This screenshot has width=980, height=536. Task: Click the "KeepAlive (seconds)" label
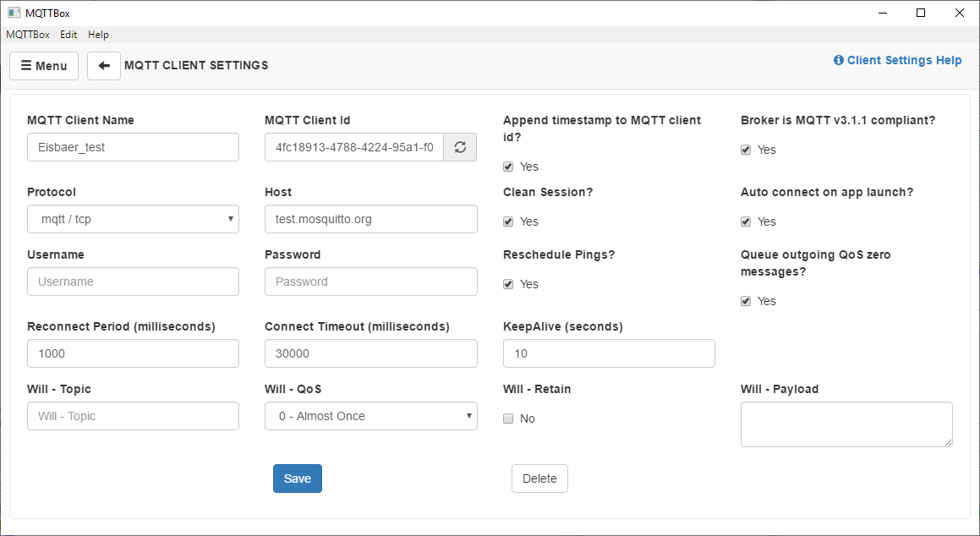563,326
